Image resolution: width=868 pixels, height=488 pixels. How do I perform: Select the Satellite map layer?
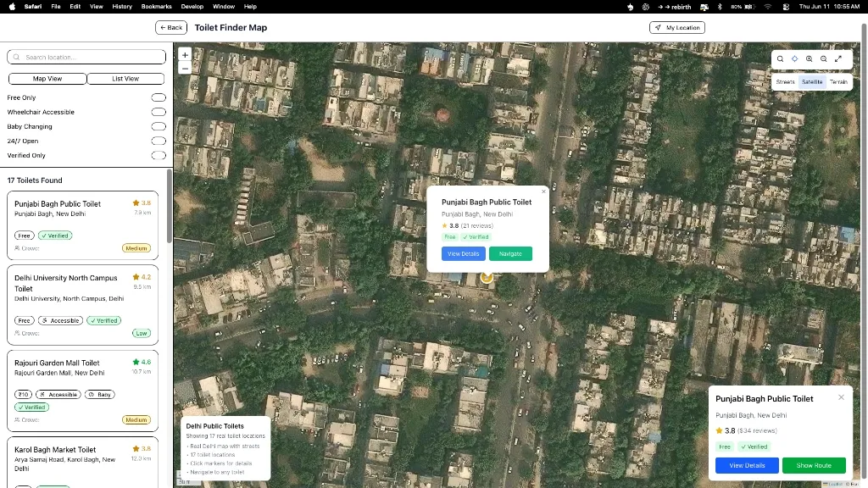click(x=812, y=82)
